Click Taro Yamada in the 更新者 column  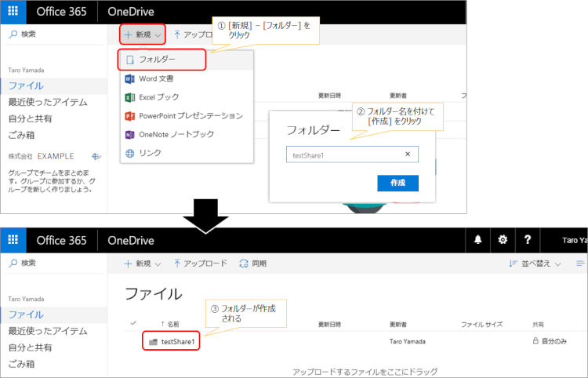tap(407, 341)
